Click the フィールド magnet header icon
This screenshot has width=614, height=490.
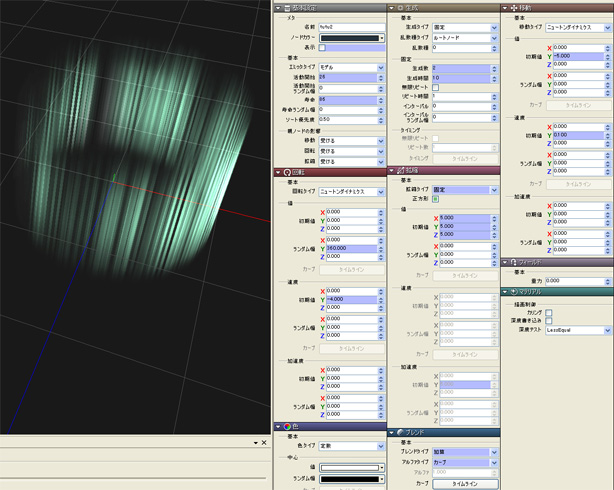click(x=514, y=262)
